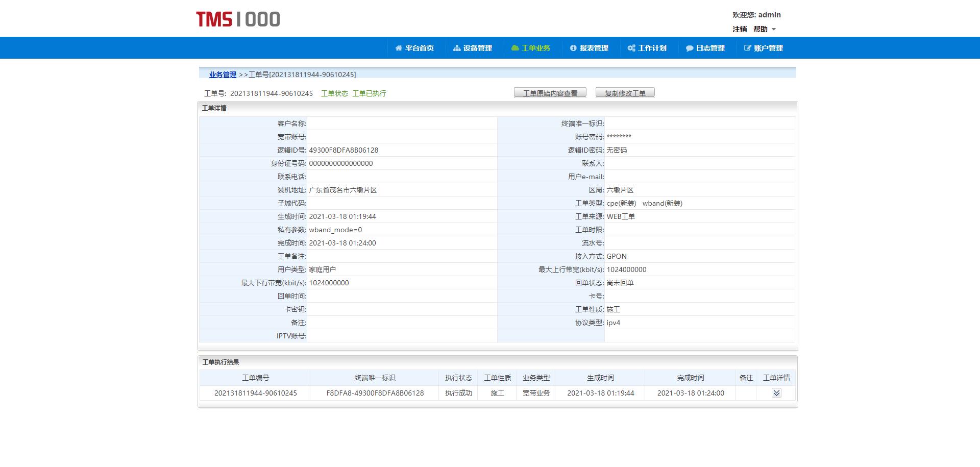
Task: Select install address 广东省茂名市六墩片区
Action: [x=343, y=190]
